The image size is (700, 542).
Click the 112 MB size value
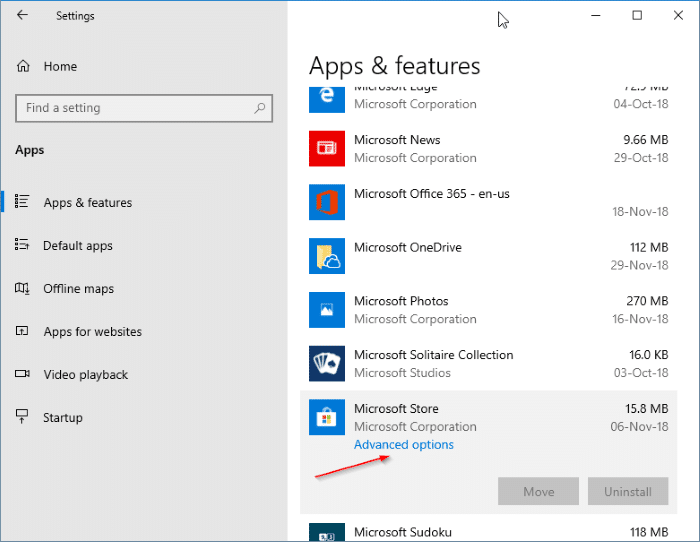tap(649, 247)
